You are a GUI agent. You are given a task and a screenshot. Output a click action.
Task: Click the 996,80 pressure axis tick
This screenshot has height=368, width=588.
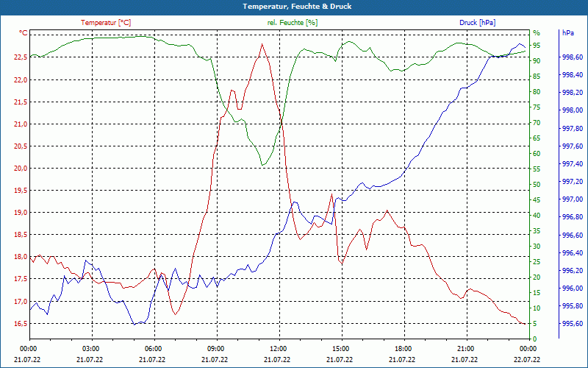pyautogui.click(x=573, y=217)
